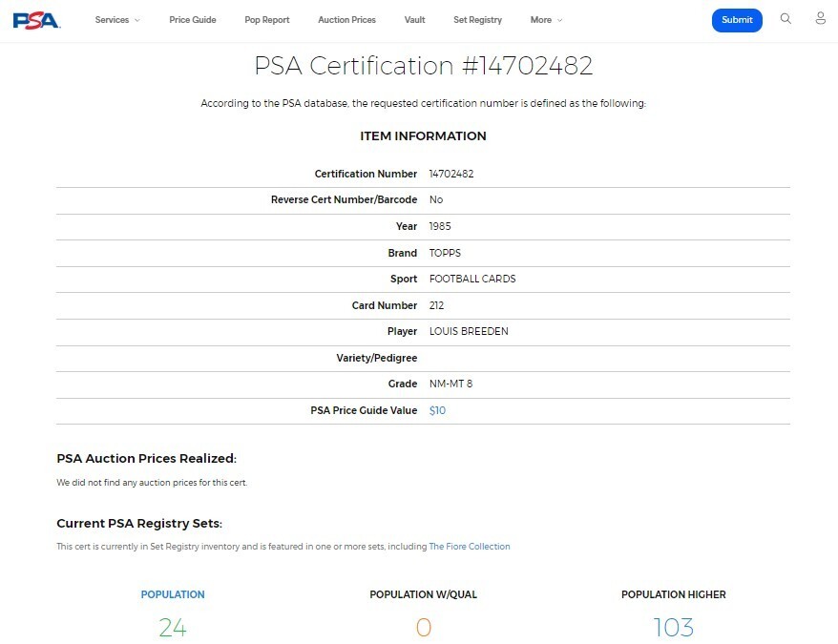Click the population count 24
The width and height of the screenshot is (838, 644).
click(x=173, y=628)
